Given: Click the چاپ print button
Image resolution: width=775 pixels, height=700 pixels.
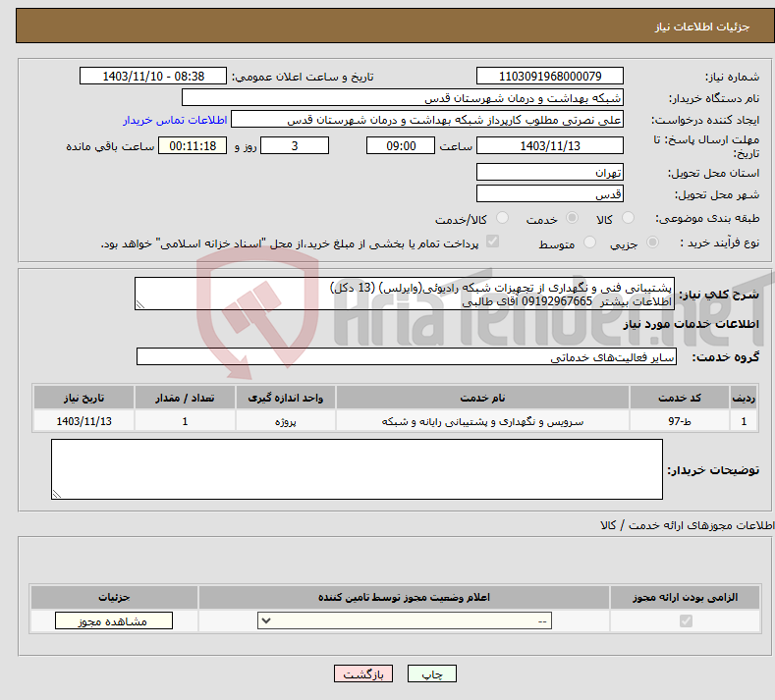Looking at the screenshot, I should coord(432,673).
